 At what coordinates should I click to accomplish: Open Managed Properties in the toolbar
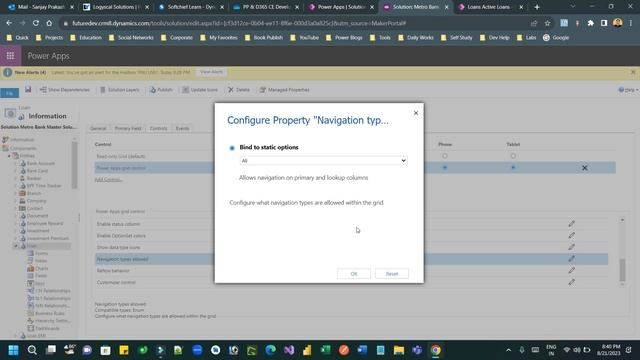pyautogui.click(x=284, y=90)
